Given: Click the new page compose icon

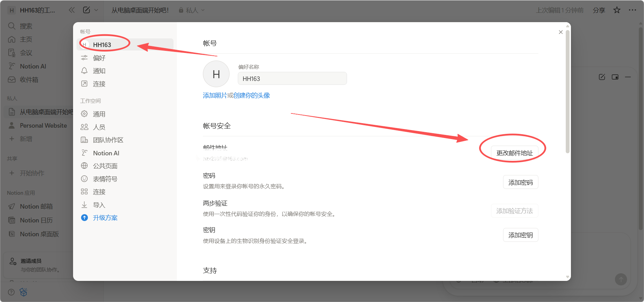Looking at the screenshot, I should coord(87,10).
